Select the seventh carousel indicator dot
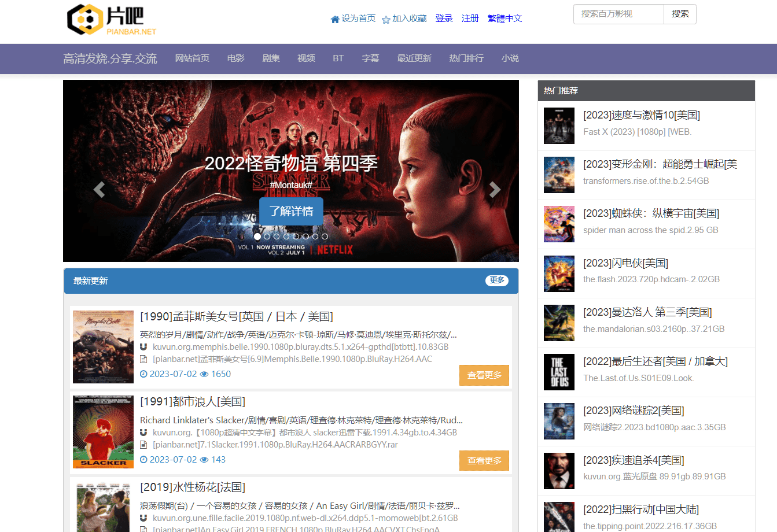Viewport: 777px width, 532px height. 315,237
